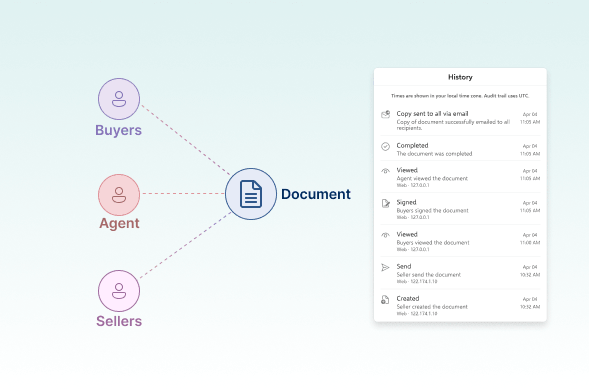The image size is (589, 389).
Task: Click Web IP address under Buyers viewed entry
Action: (413, 249)
